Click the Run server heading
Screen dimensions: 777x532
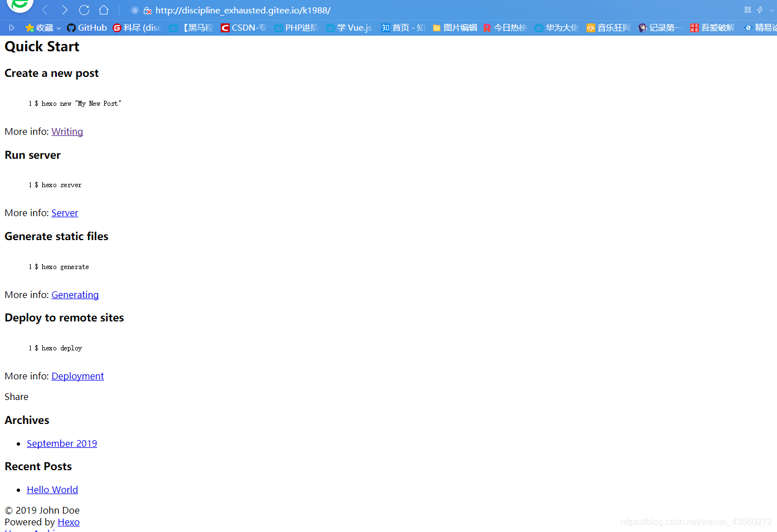32,155
